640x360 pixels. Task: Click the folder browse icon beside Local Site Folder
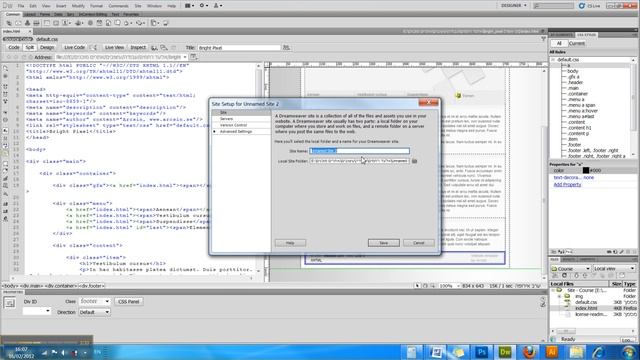point(414,161)
